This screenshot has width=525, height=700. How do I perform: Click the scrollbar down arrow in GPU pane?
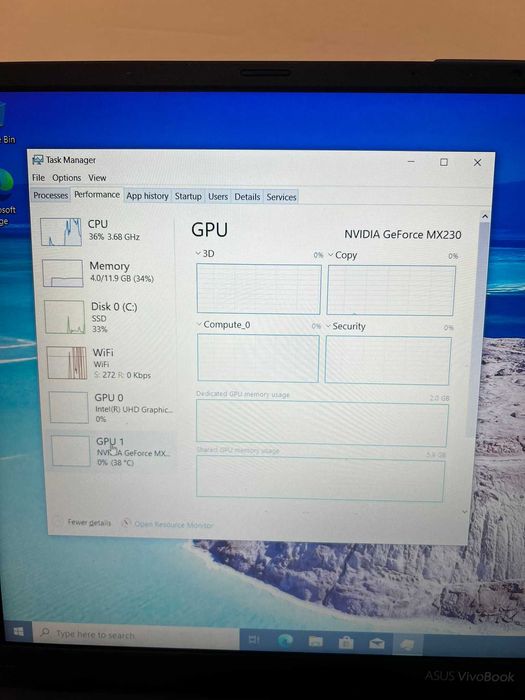(x=465, y=512)
